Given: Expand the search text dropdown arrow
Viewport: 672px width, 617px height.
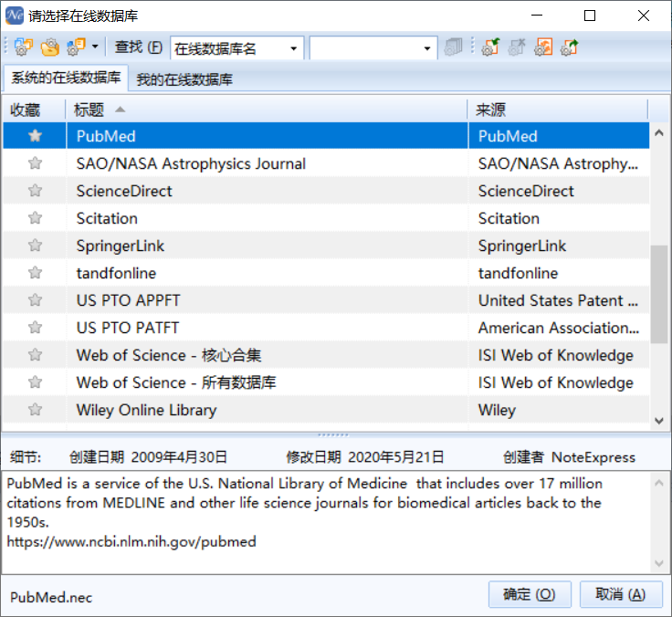Looking at the screenshot, I should click(x=427, y=48).
